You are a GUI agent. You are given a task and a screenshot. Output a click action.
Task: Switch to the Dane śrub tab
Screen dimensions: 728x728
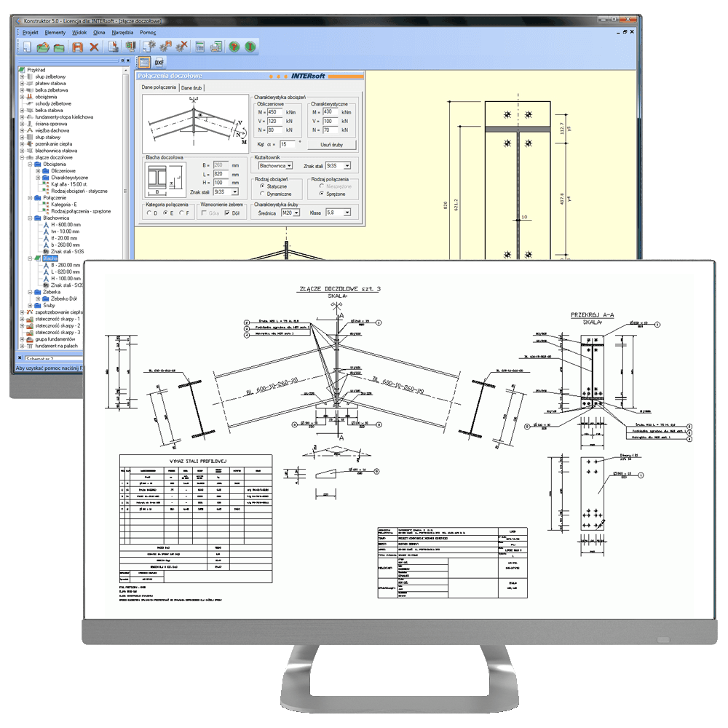tap(191, 88)
